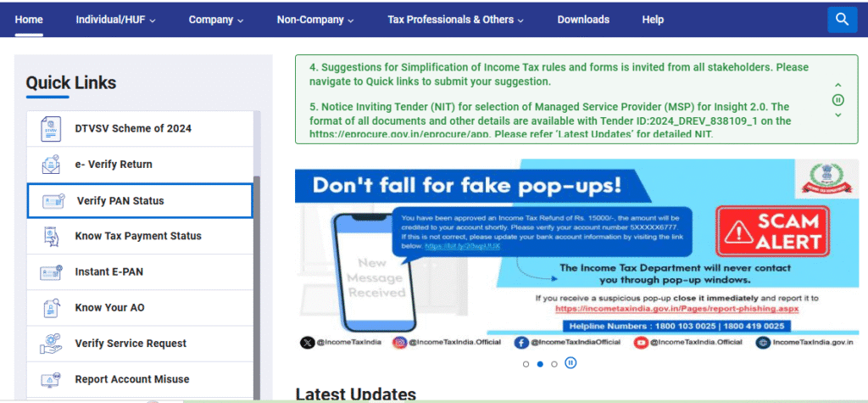Open the report-phishing.aspx link in banner
Viewport: 868px width, 403px height.
(677, 309)
